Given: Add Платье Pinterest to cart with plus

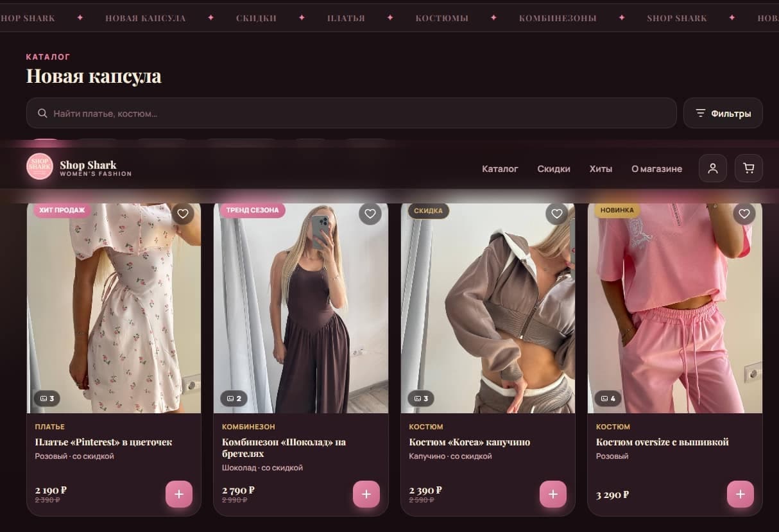Looking at the screenshot, I should point(179,494).
